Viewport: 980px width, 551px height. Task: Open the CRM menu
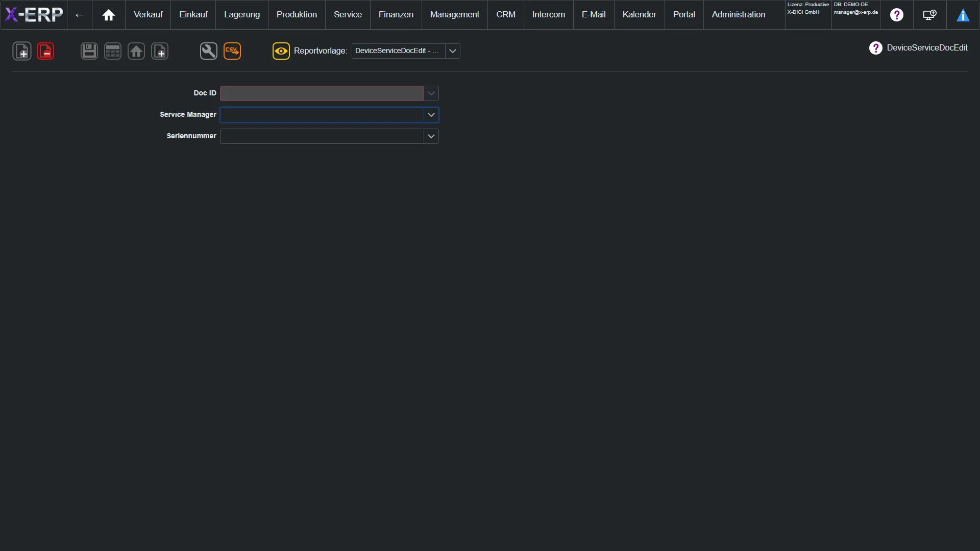pyautogui.click(x=506, y=15)
